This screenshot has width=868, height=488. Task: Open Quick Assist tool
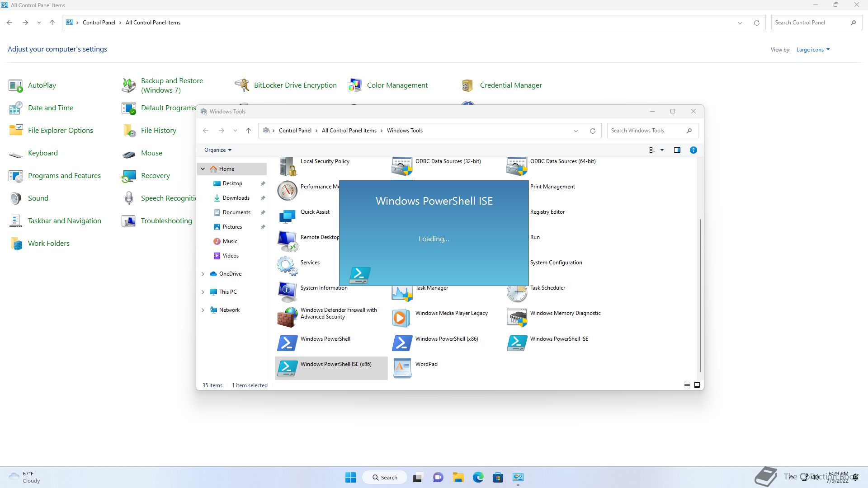coord(315,212)
